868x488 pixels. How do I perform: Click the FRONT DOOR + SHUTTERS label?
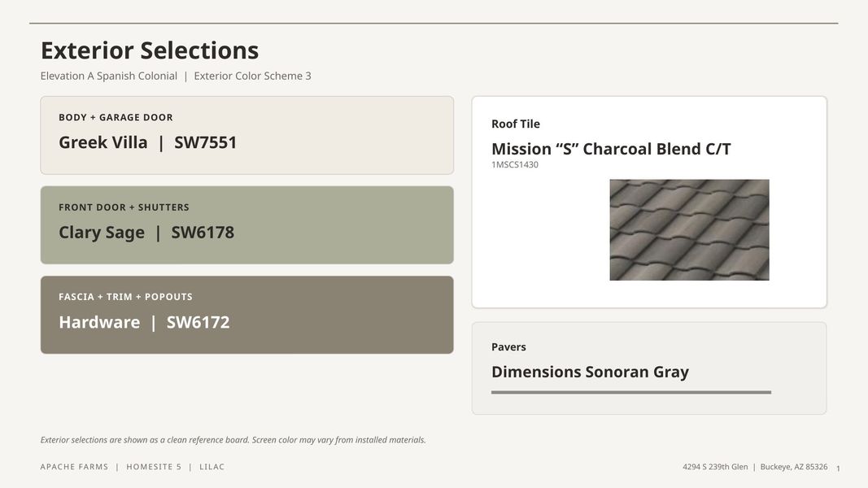point(124,207)
